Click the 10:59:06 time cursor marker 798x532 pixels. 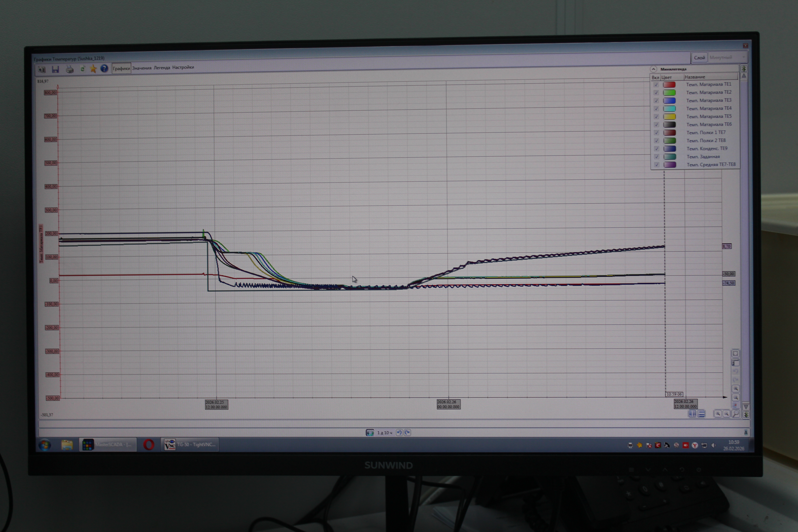click(x=674, y=394)
